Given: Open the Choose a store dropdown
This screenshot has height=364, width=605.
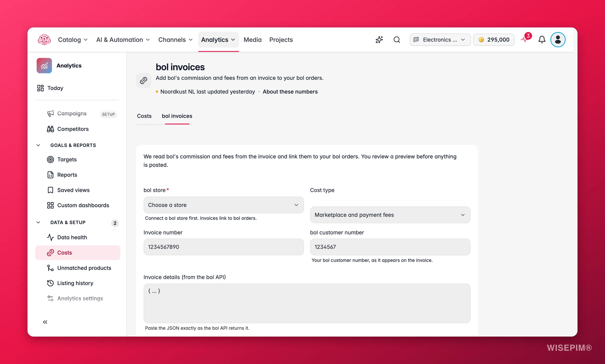Looking at the screenshot, I should 224,205.
